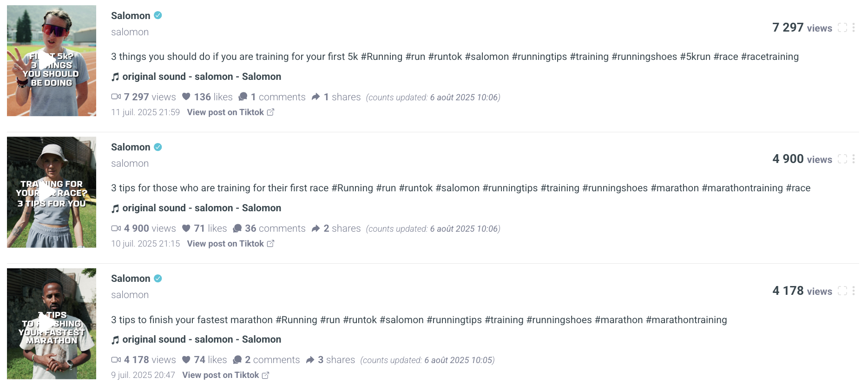Click the 36 comments count
868x390 pixels.
pyautogui.click(x=275, y=228)
